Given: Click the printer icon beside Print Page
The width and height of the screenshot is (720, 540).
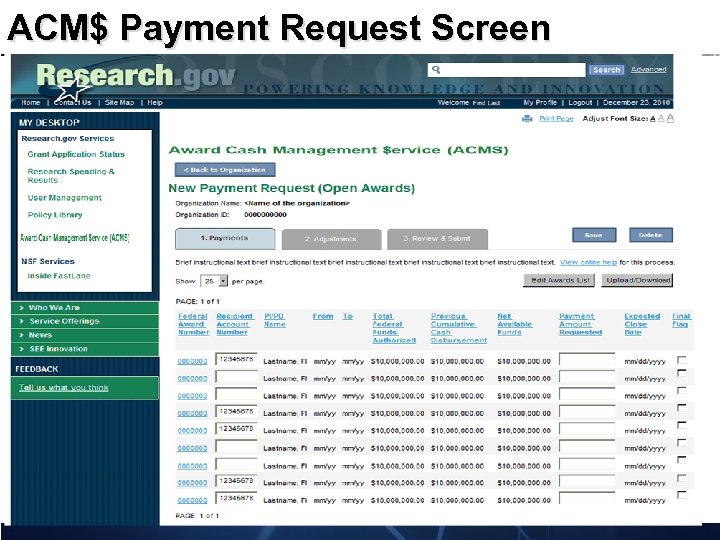Looking at the screenshot, I should (x=527, y=118).
